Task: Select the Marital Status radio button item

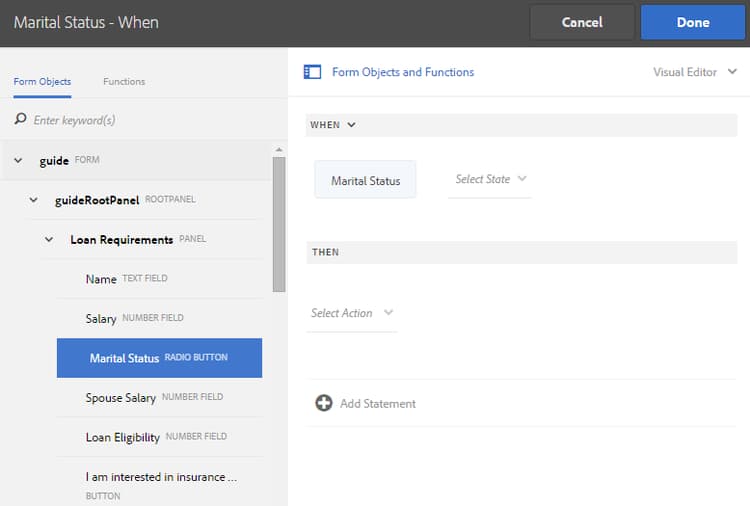Action: coord(159,358)
